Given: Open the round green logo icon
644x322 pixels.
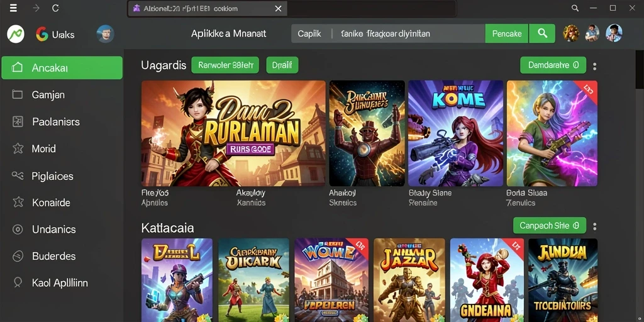Looking at the screenshot, I should tap(16, 34).
